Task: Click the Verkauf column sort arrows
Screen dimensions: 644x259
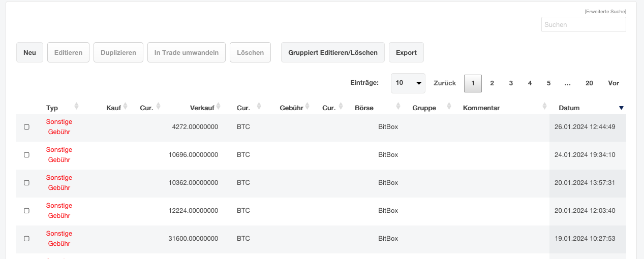Action: coord(219,107)
